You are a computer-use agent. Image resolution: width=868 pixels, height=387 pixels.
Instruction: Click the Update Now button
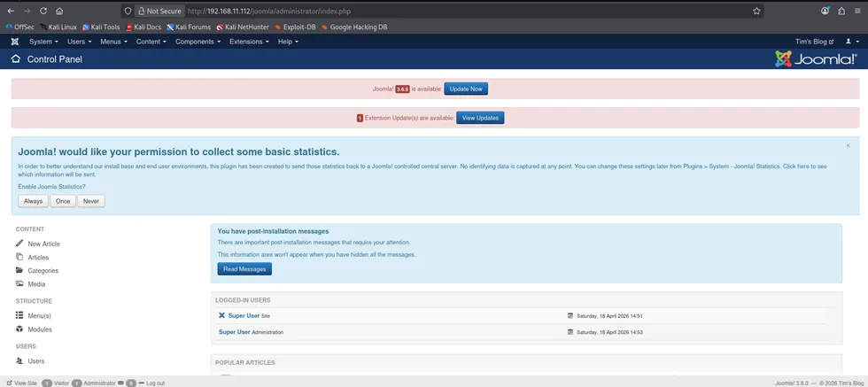pos(466,89)
